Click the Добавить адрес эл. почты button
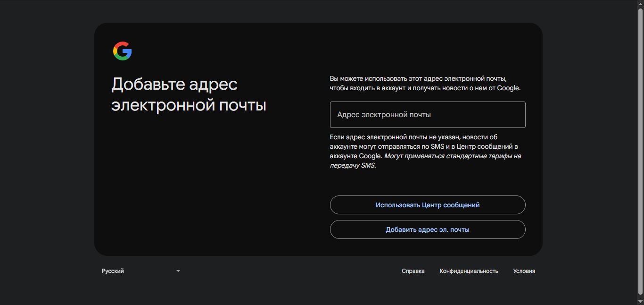644x305 pixels. 428,229
